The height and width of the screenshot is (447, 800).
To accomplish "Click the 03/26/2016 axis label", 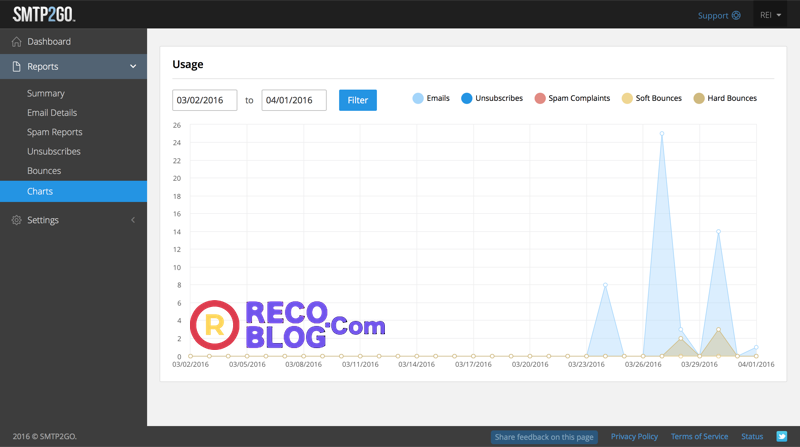I will tap(643, 364).
